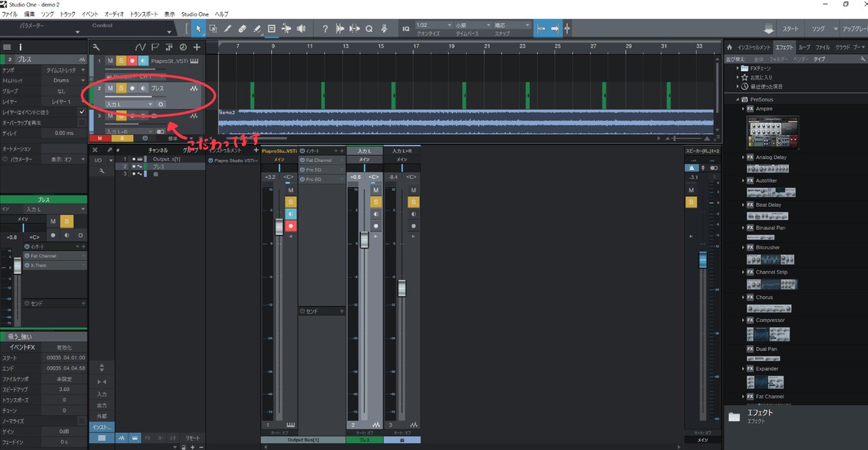This screenshot has height=450, width=868.
Task: Solo the ブレス track
Action: click(121, 88)
